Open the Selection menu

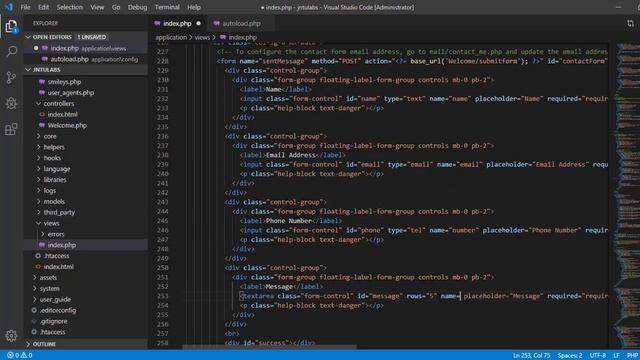point(69,7)
